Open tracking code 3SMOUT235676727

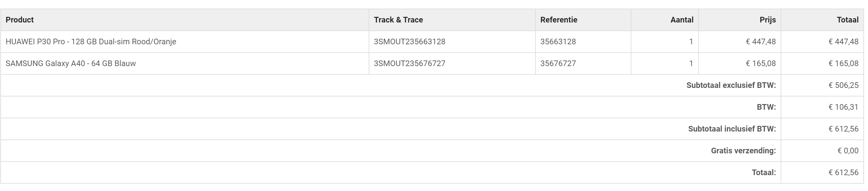pyautogui.click(x=409, y=63)
